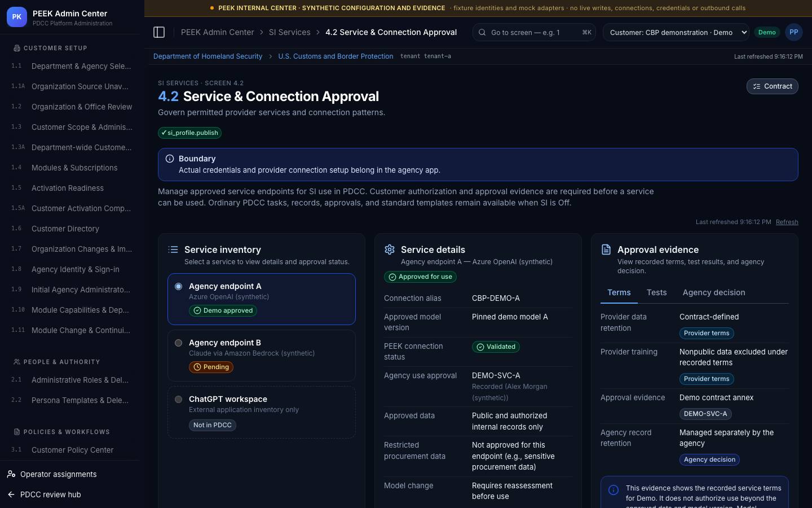This screenshot has width=812, height=508.
Task: Click the Validated status badge
Action: point(496,347)
